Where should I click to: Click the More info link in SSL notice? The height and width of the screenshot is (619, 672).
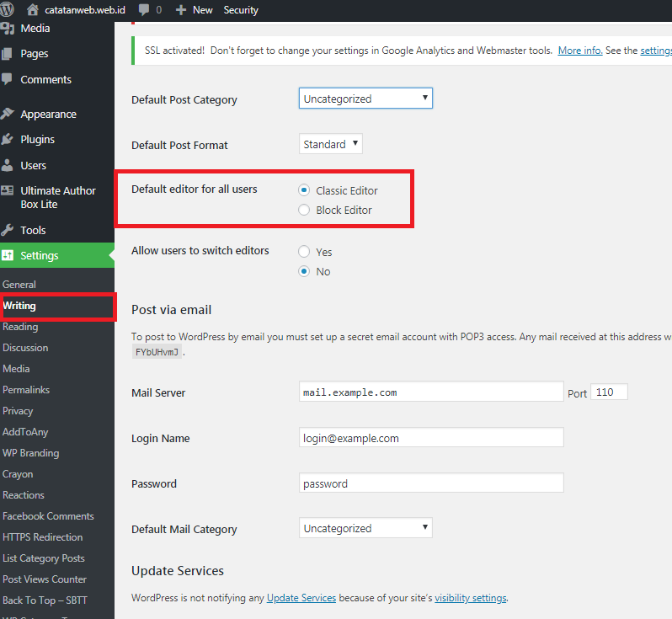click(x=580, y=51)
